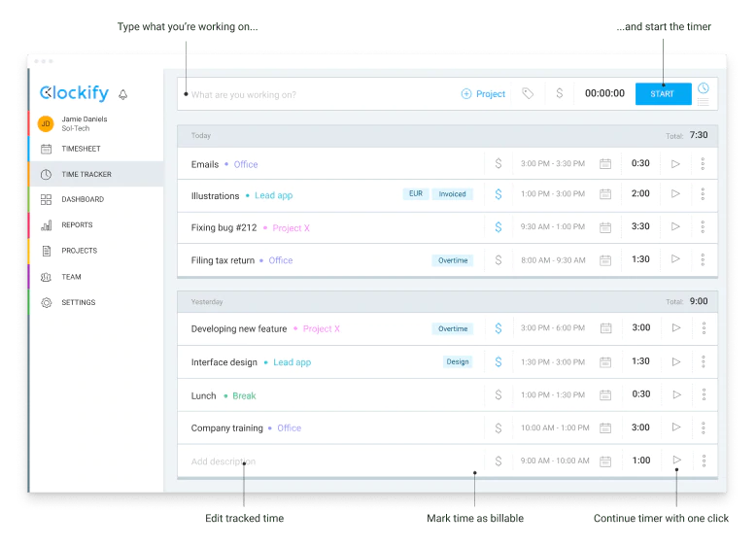Add a Project to new entry
The image size is (756, 546).
point(483,94)
